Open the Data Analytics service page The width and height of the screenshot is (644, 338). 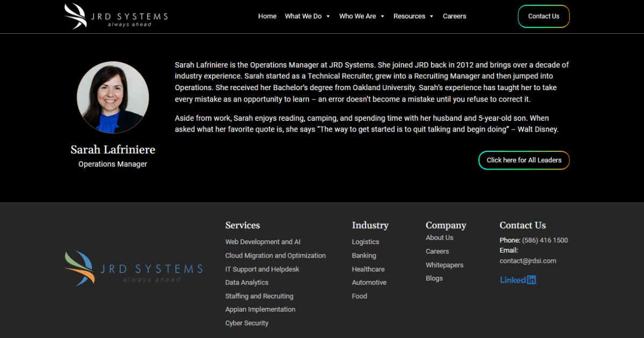point(247,282)
